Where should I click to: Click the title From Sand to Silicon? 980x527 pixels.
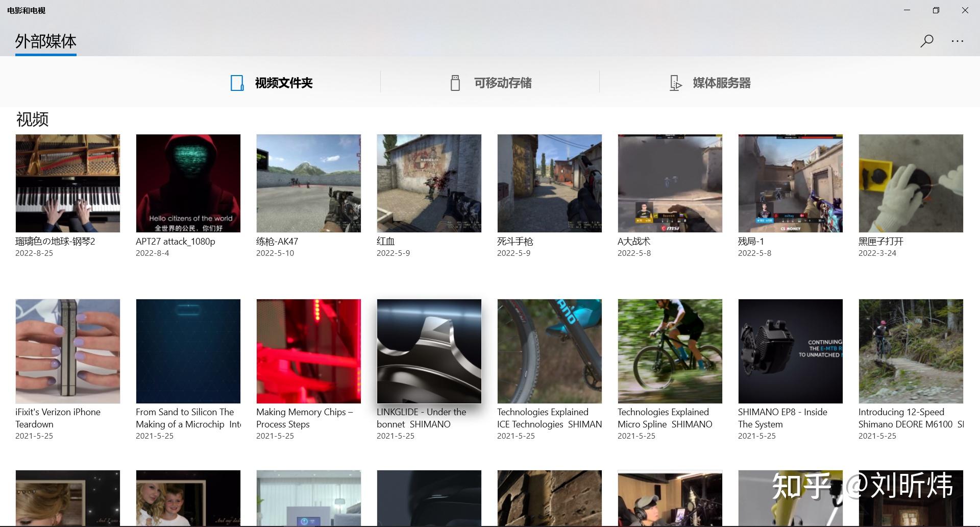coord(188,418)
